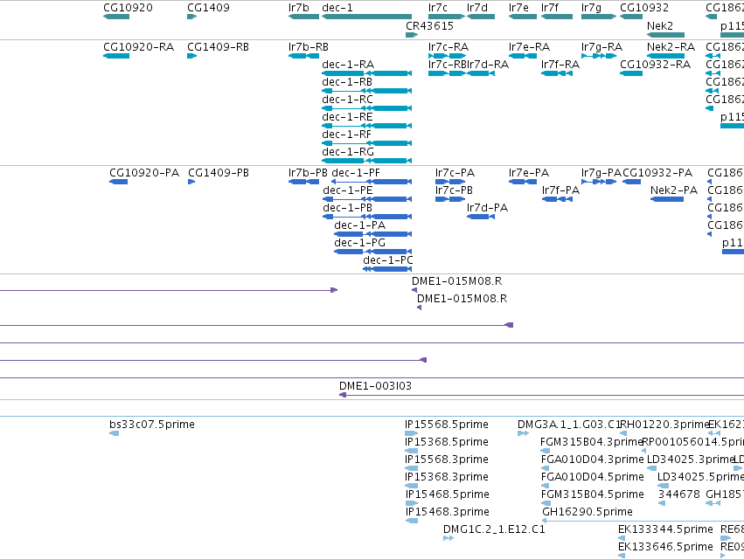Click the FGM315B04.3prime EST label
The width and height of the screenshot is (744, 560).
(592, 442)
